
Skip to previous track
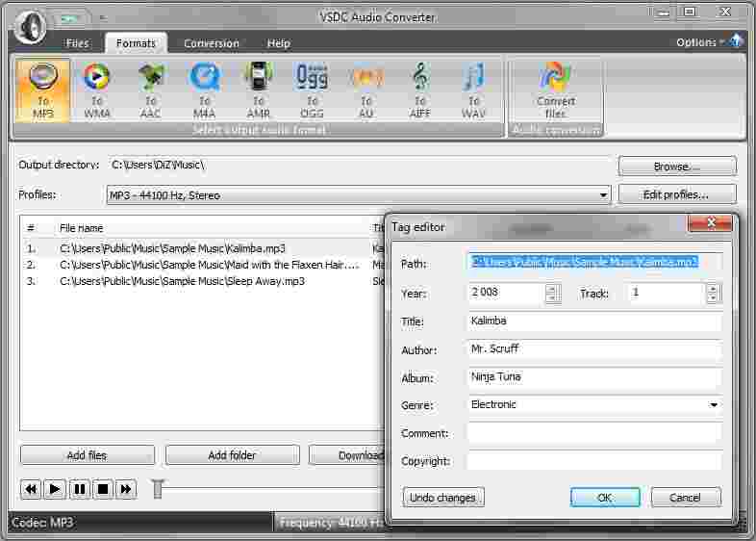(31, 489)
